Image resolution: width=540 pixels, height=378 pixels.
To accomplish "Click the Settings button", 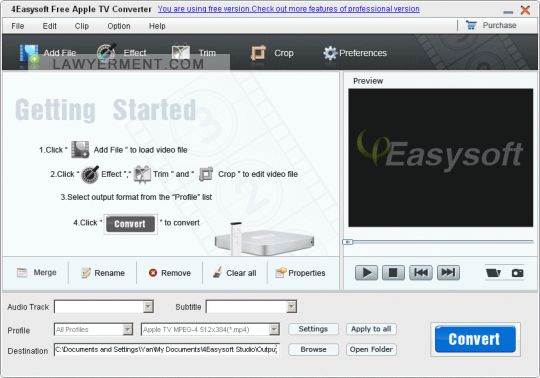I will (313, 329).
